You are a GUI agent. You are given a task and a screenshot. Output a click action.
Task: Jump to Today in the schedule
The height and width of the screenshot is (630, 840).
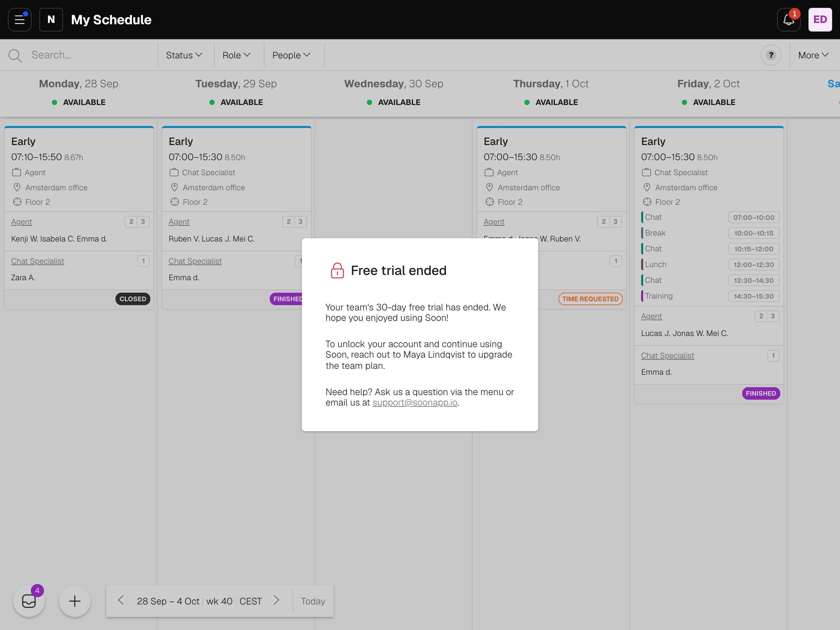313,601
